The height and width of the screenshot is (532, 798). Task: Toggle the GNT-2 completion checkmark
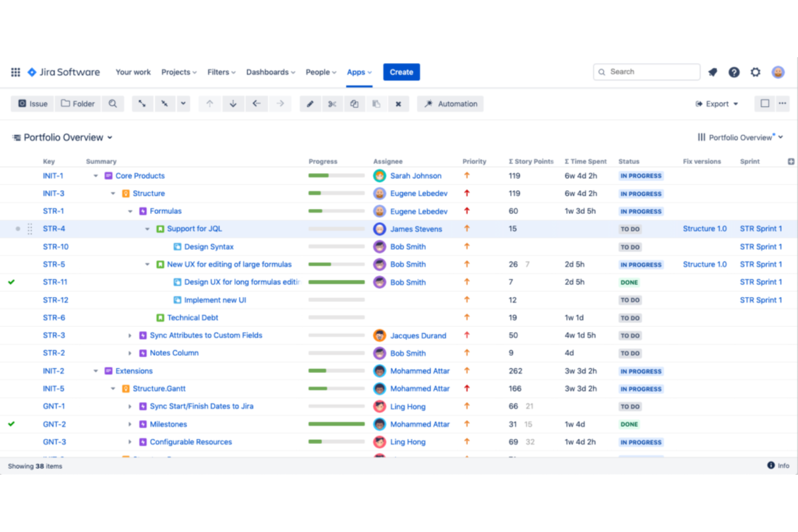pos(11,424)
